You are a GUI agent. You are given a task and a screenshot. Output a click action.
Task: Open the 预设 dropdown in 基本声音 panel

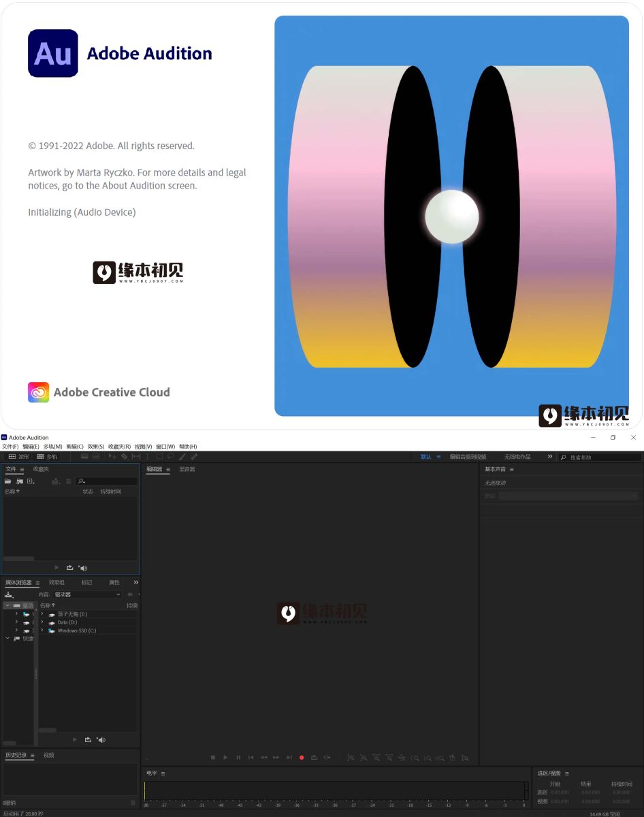pyautogui.click(x=568, y=496)
